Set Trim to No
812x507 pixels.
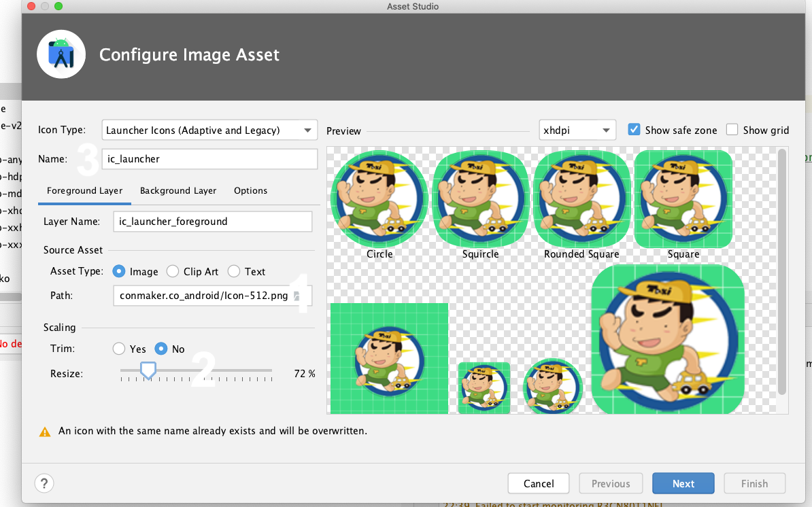(x=161, y=349)
